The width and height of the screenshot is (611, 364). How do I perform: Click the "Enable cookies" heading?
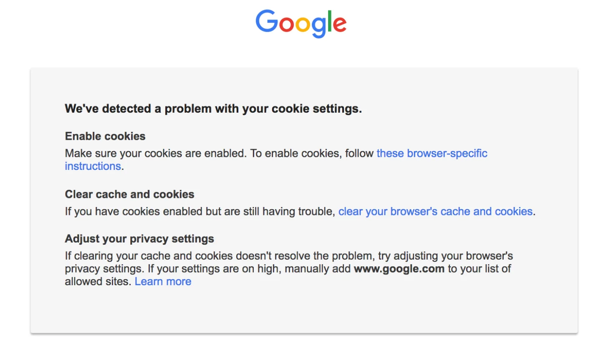click(x=105, y=136)
